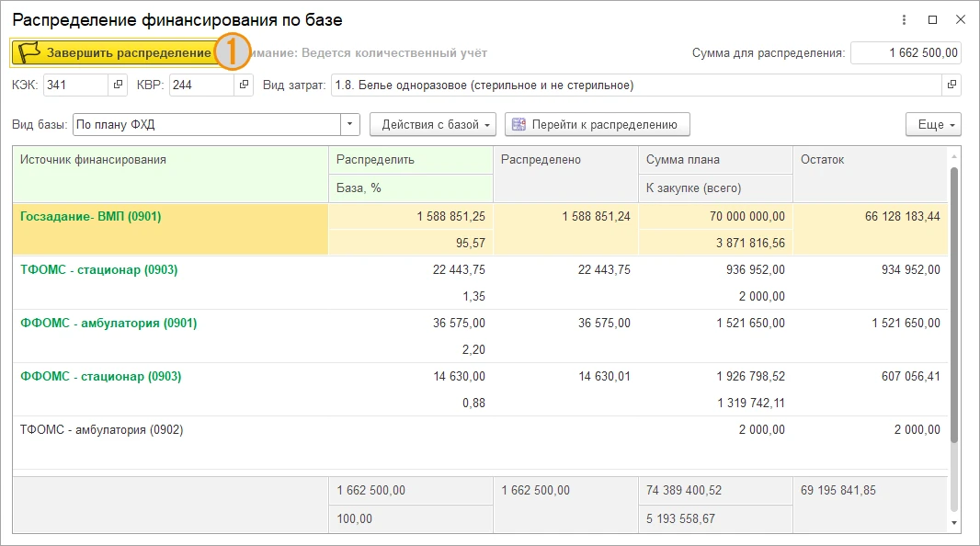Click the Остаток column header

coord(870,175)
